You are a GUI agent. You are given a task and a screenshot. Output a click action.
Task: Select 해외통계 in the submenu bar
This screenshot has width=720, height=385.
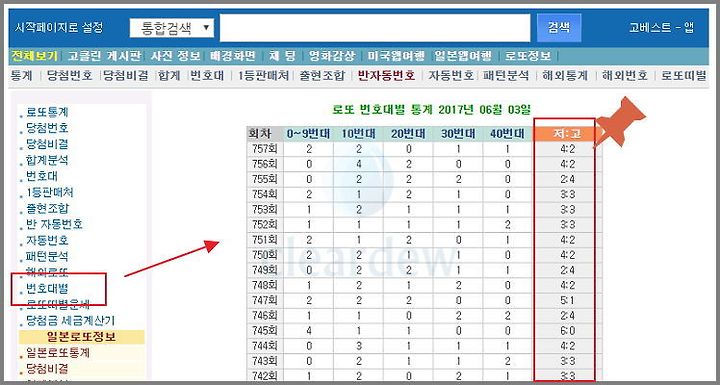(x=565, y=75)
